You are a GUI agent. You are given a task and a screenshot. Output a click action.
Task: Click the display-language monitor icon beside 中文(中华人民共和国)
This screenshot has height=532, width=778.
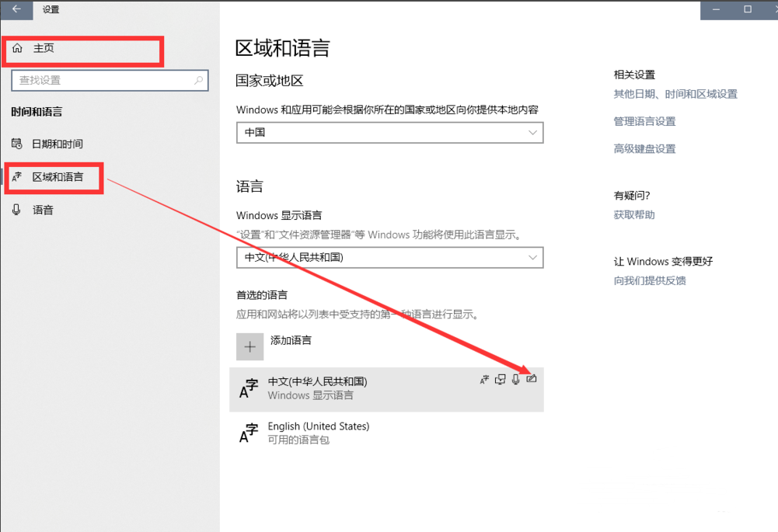point(500,379)
